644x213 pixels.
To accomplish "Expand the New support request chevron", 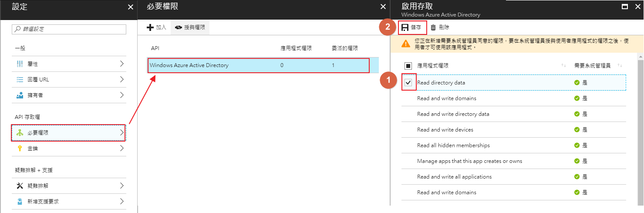I will [x=122, y=202].
